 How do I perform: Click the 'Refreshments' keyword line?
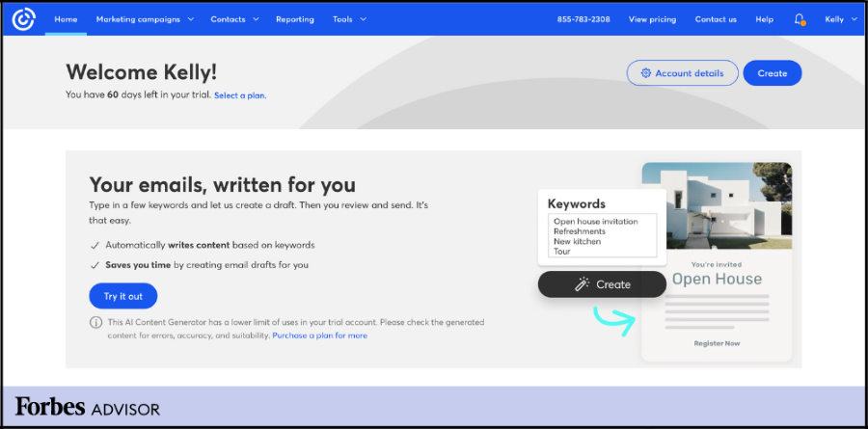pos(580,231)
